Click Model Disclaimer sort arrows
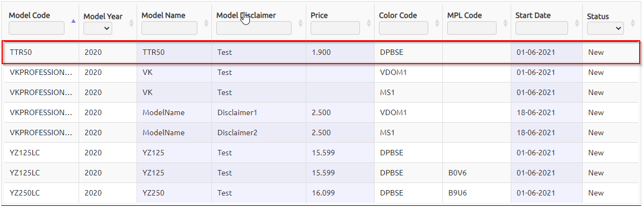Image resolution: width=644 pixels, height=208 pixels. [x=301, y=23]
